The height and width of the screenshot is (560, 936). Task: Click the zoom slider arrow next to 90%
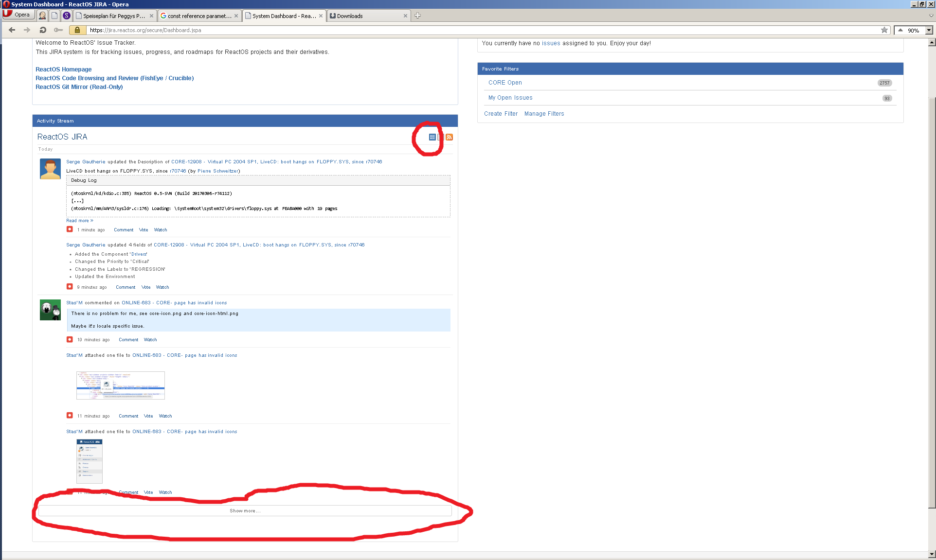(x=900, y=30)
